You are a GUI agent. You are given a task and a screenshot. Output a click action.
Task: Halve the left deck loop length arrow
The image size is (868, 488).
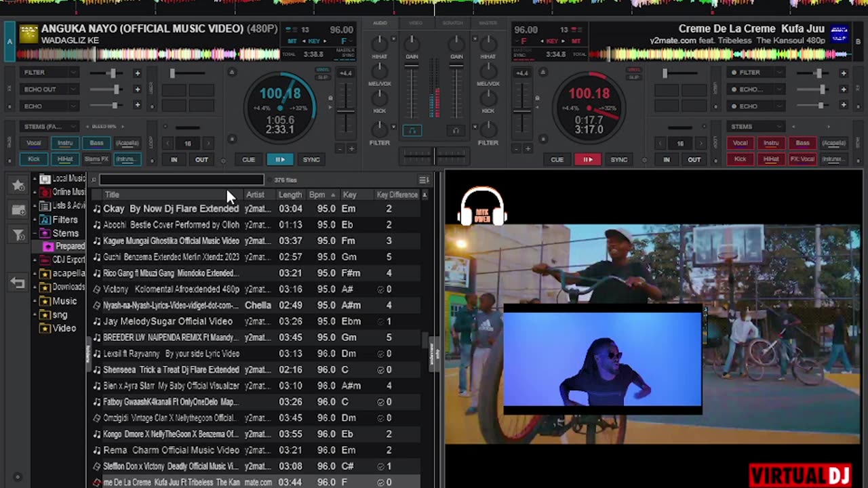(168, 143)
